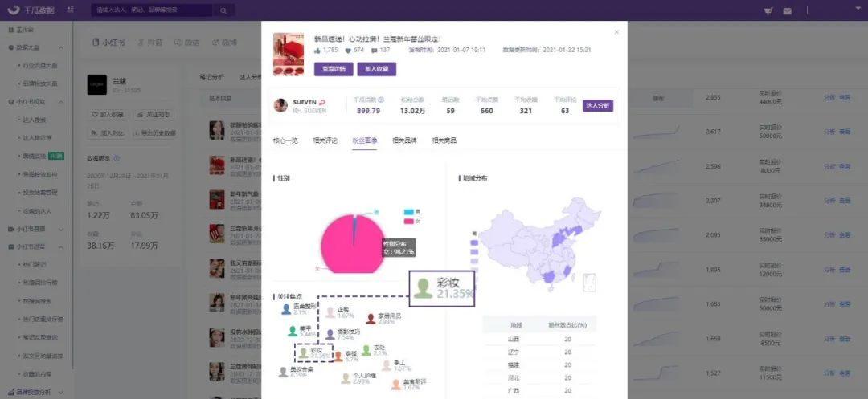Viewport: 868px width, 399px height.
Task: Click the 个人护理 person icon
Action: (x=346, y=378)
